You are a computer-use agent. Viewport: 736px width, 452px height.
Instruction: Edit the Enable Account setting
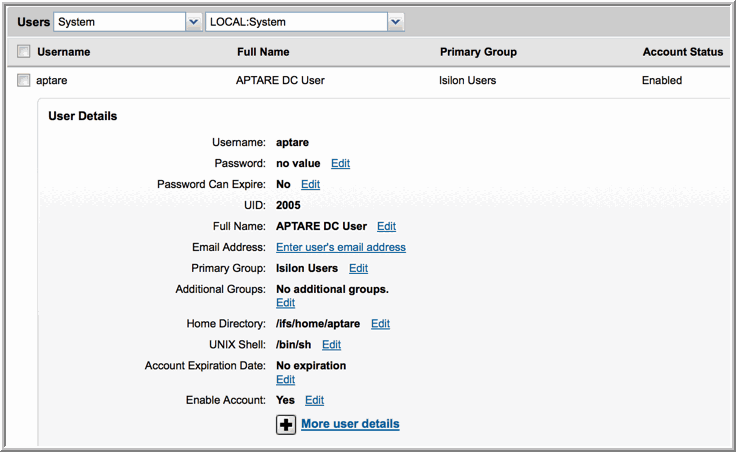click(x=314, y=400)
